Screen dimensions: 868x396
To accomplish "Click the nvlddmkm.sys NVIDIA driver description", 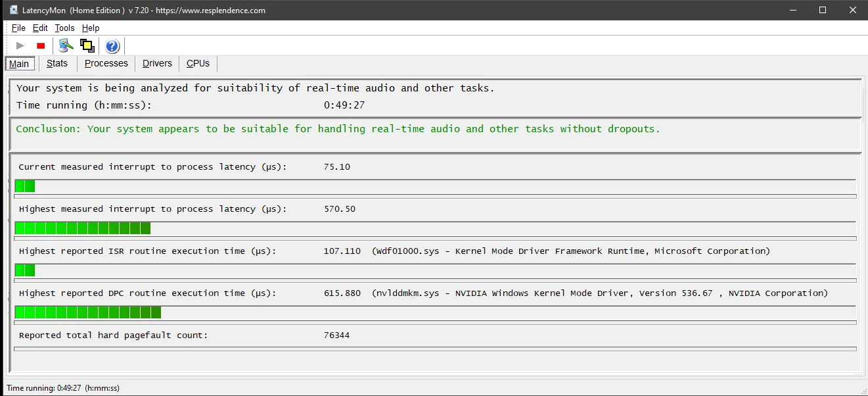I will (600, 293).
